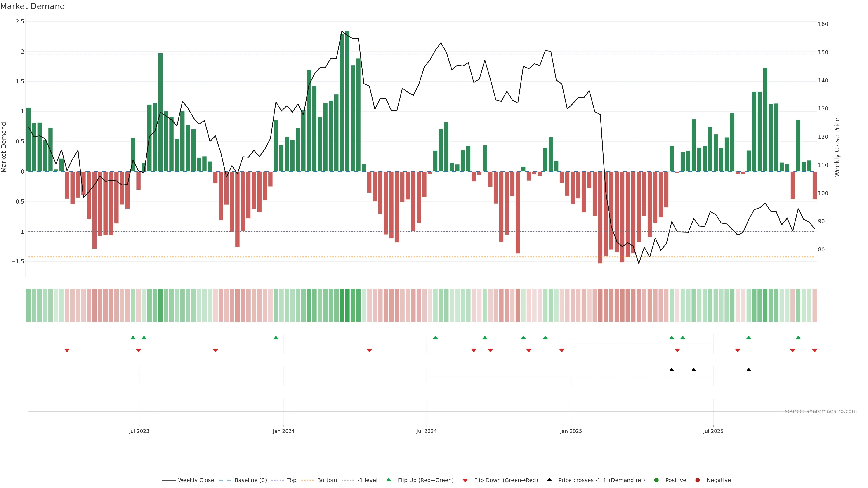Click the green flip-up marker before Jan 2024
The image size is (868, 488).
[x=276, y=338]
